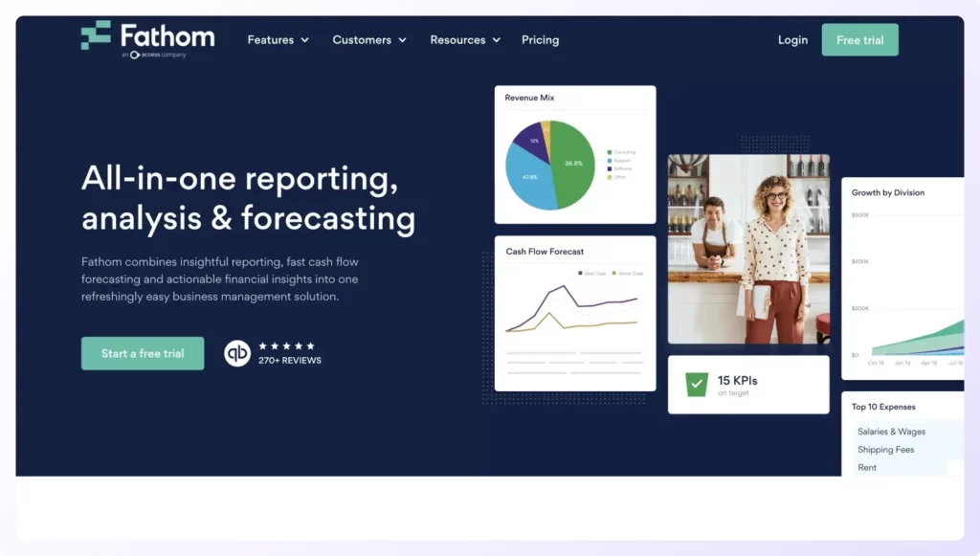The height and width of the screenshot is (556, 980).
Task: Click the 270+ REVIEWS text
Action: [x=290, y=361]
